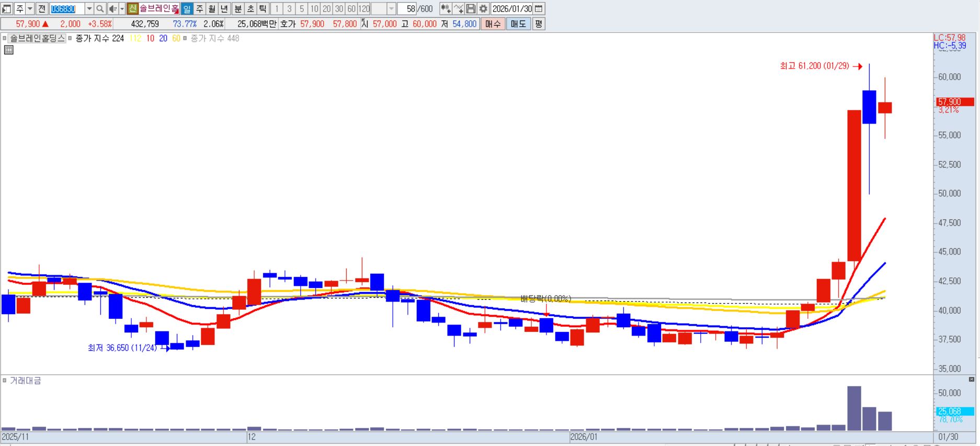The image size is (980, 446).
Task: Click the save chart floppy disk icon
Action: [471, 9]
